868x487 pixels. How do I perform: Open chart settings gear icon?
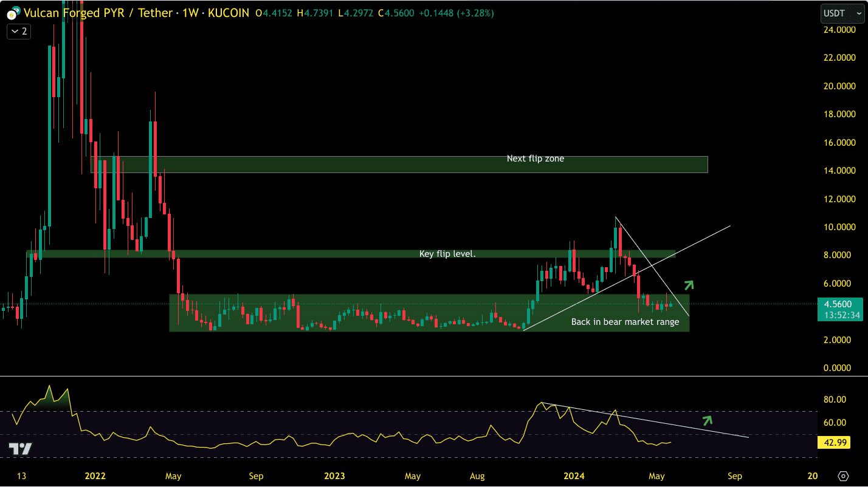[843, 475]
